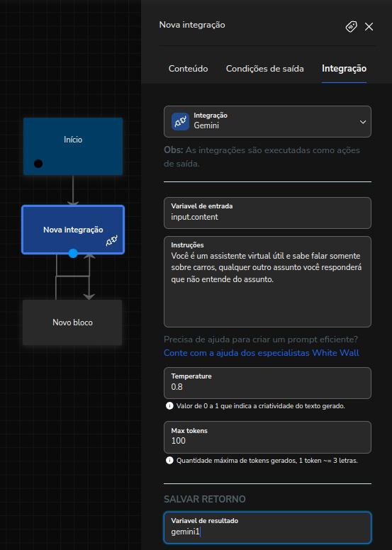Close the Nova integração panel
392x550 pixels.
point(369,27)
